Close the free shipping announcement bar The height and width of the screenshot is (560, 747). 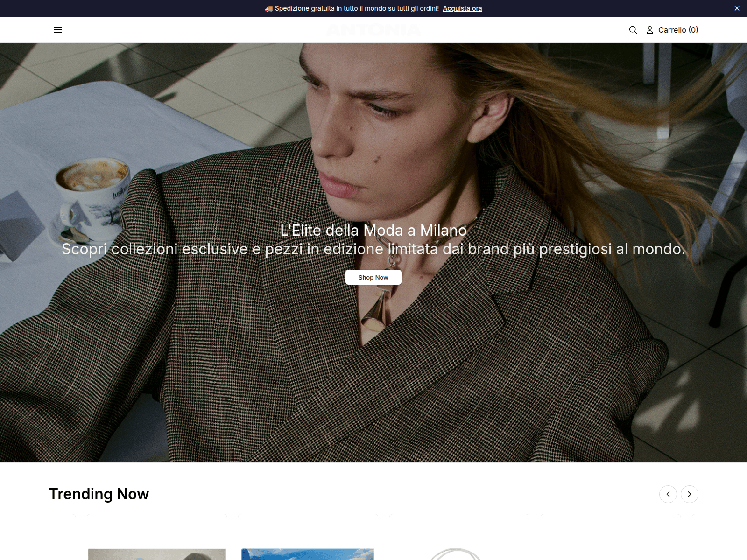(x=737, y=8)
